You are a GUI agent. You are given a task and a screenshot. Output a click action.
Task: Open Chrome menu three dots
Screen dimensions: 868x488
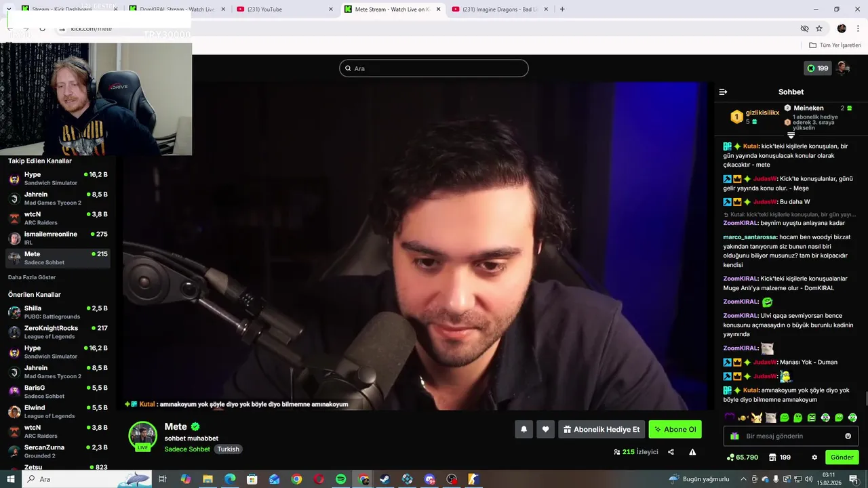coord(858,28)
